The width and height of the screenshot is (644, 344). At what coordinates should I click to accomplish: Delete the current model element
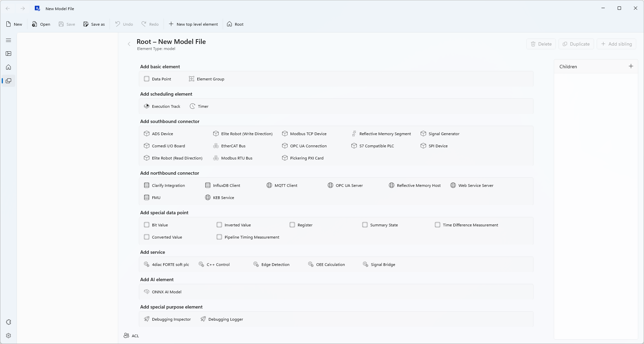click(x=541, y=44)
